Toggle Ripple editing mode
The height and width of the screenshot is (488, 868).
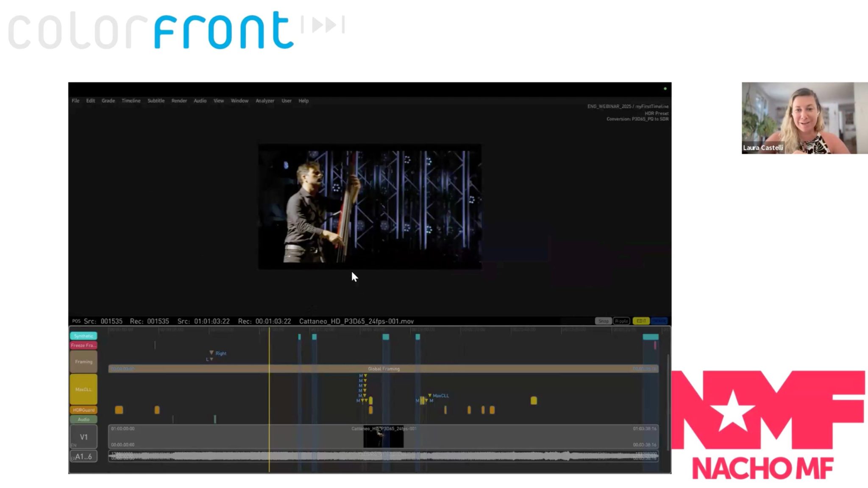click(x=621, y=321)
